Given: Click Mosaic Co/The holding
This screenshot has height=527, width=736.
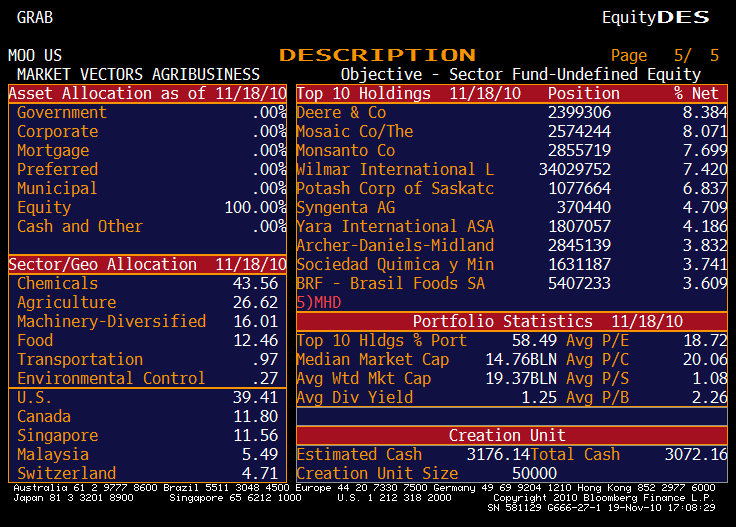Looking at the screenshot, I should coord(354,132).
